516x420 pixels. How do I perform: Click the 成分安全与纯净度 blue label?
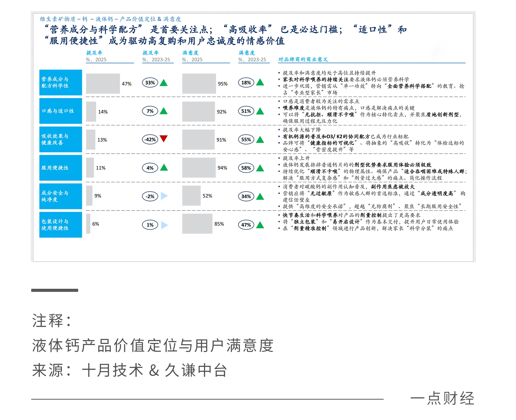click(x=61, y=196)
